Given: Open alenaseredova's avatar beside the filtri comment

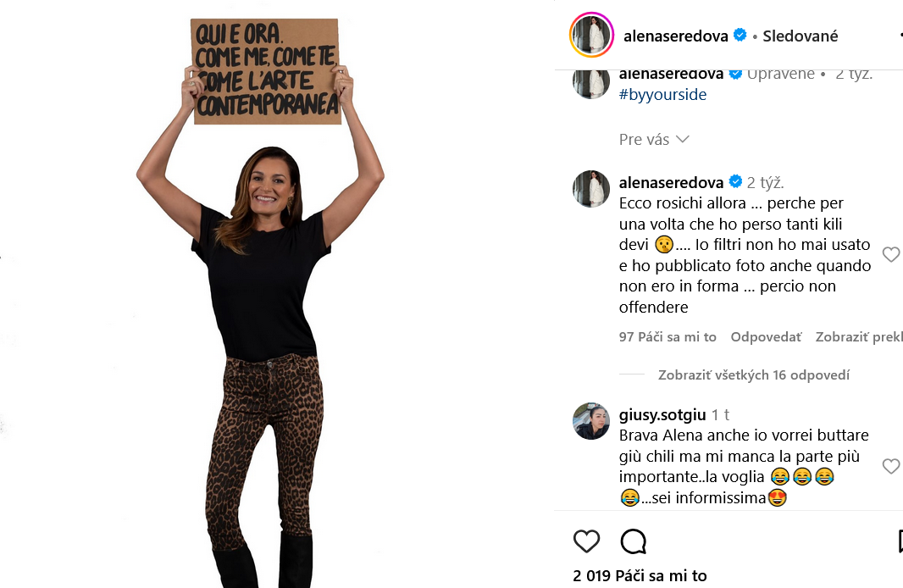Looking at the screenshot, I should [591, 188].
